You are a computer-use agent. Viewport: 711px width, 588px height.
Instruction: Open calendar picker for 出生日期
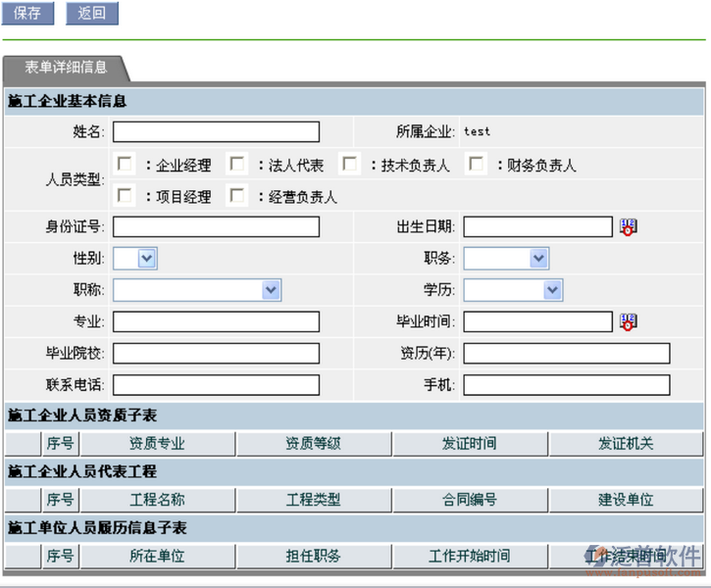628,227
